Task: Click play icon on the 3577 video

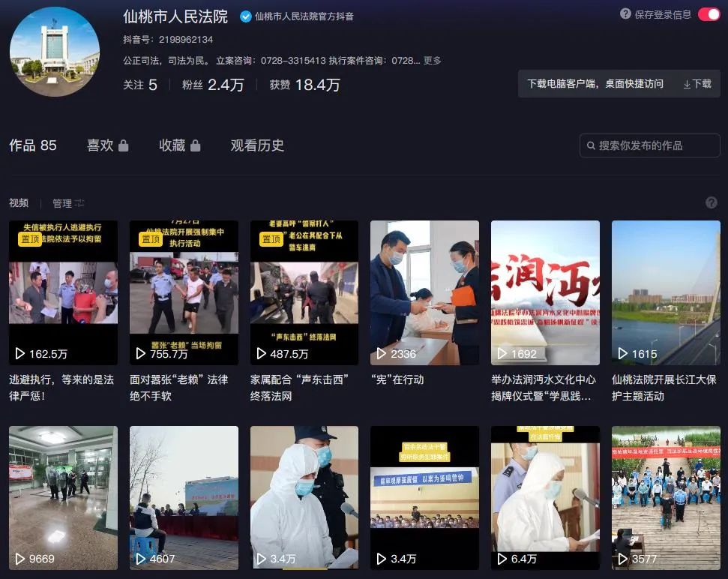Action: pos(622,559)
